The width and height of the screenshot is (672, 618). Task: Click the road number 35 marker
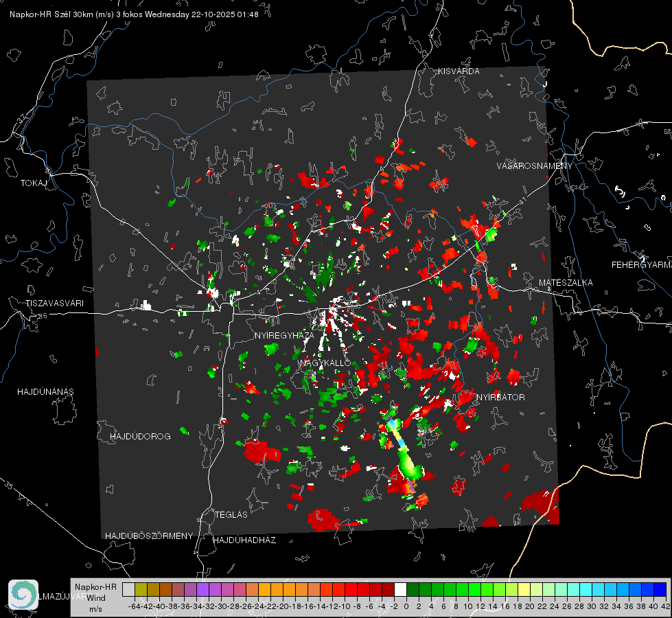pos(9,486)
